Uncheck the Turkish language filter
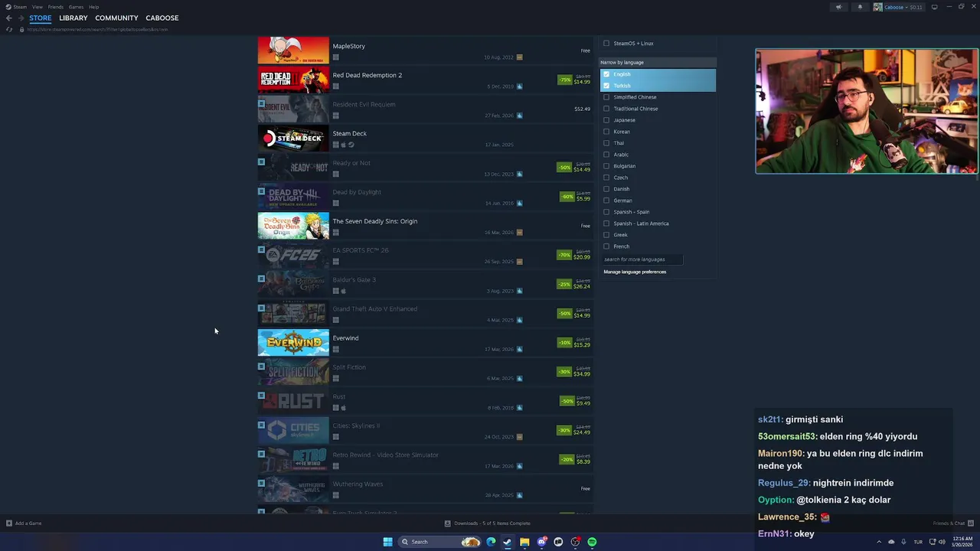Screen dimensions: 980x551 606,86
